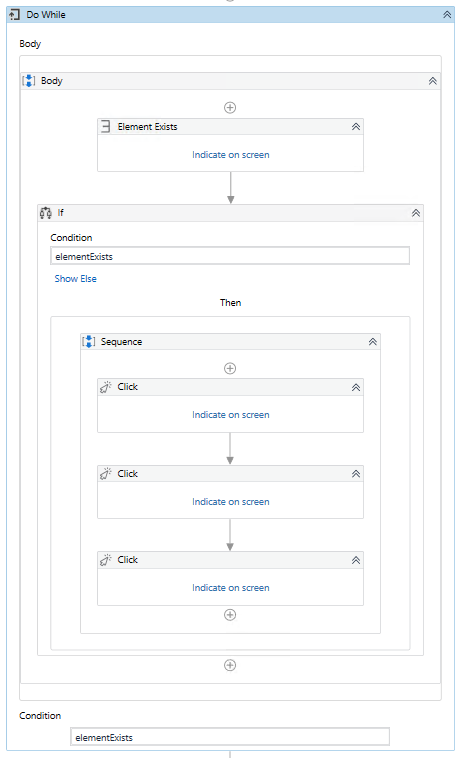Click Indicate on screen in Element Exists
460x758 pixels.
coord(230,155)
